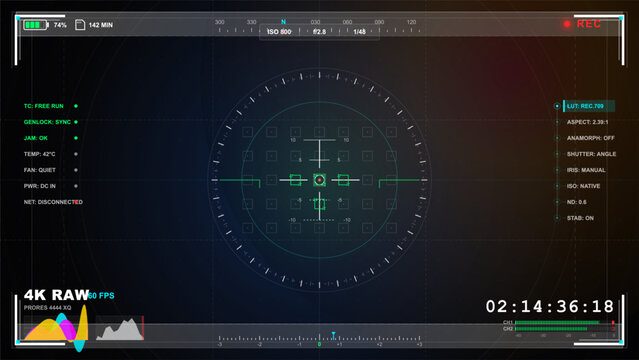Select IRIS: MANUAL setting
639x360 pixels.
586,170
